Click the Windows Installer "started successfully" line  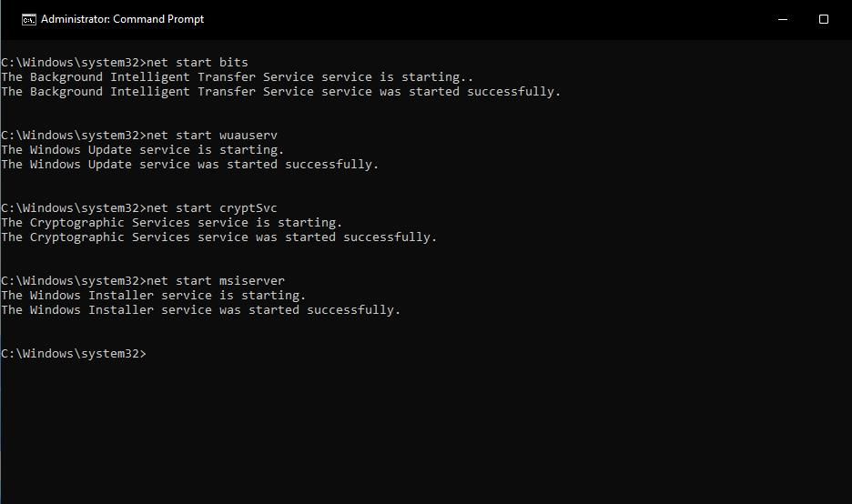[x=200, y=310]
